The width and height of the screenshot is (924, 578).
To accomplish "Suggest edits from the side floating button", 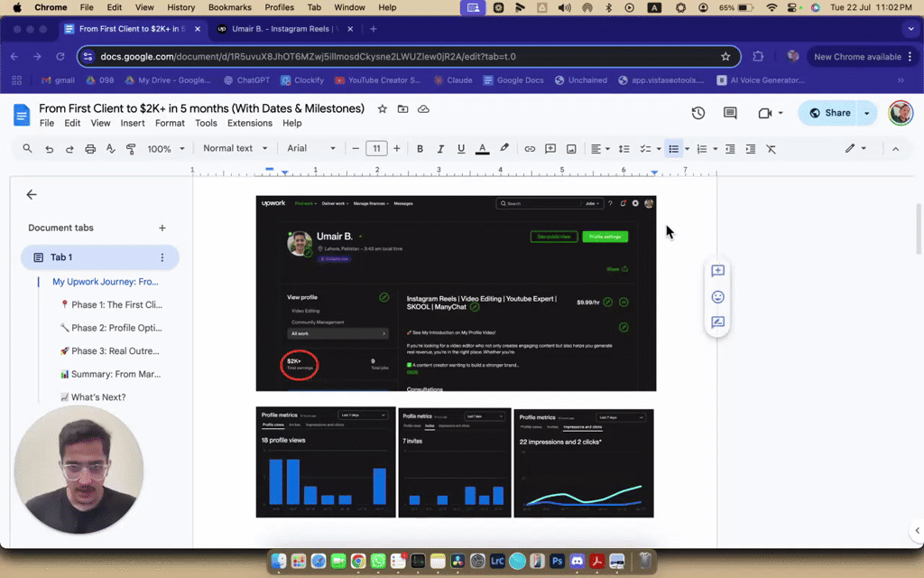I will (x=717, y=322).
